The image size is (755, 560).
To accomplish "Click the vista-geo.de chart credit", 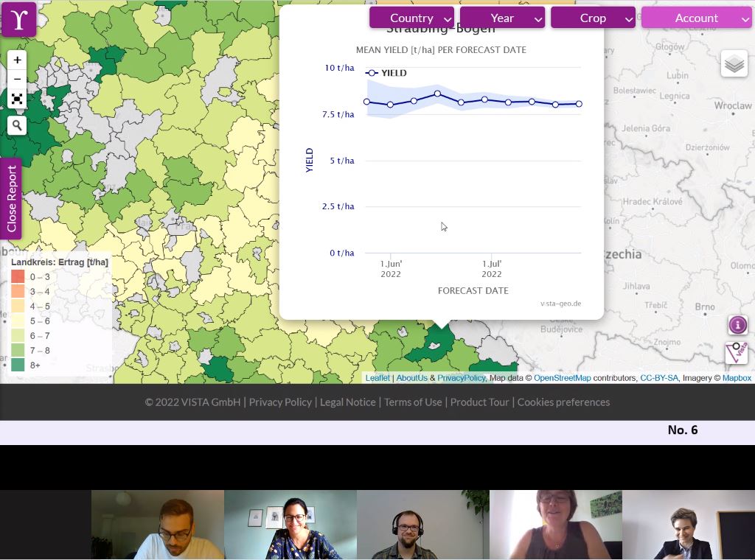I will 560,304.
